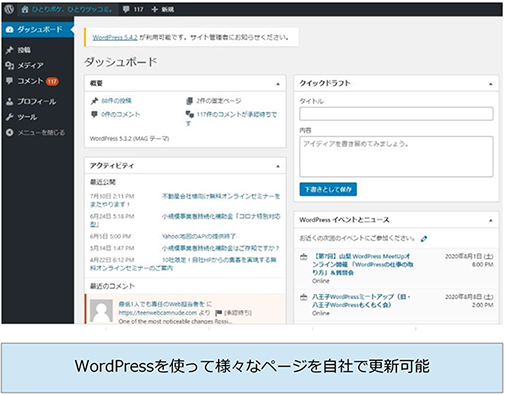Click the plus New content icon
The image size is (505, 395).
[x=154, y=9]
